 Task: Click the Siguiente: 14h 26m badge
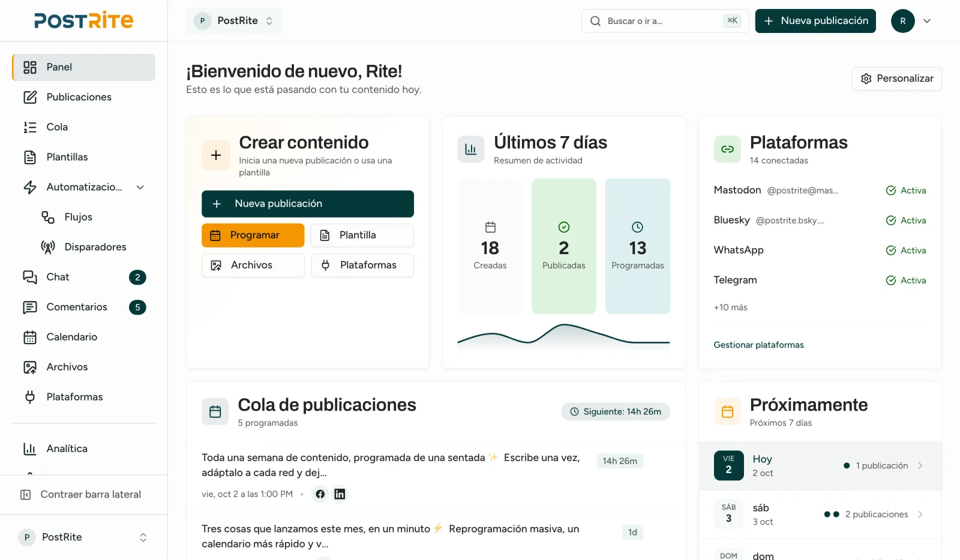click(x=616, y=412)
